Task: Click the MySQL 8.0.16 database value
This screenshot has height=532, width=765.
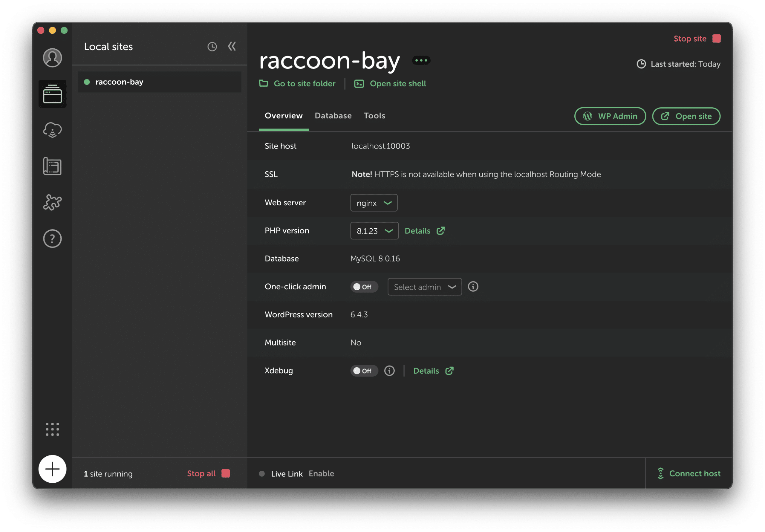Action: 375,259
